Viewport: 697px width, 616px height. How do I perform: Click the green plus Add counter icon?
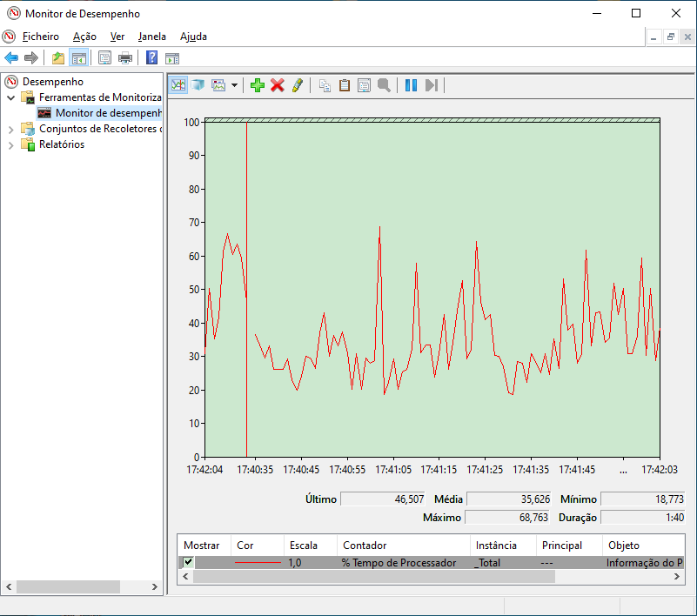point(257,85)
